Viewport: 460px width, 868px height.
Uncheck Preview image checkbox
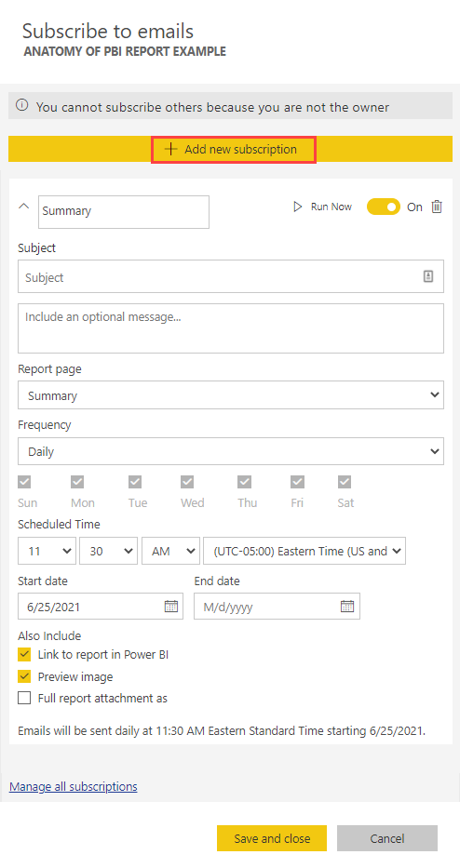[24, 676]
